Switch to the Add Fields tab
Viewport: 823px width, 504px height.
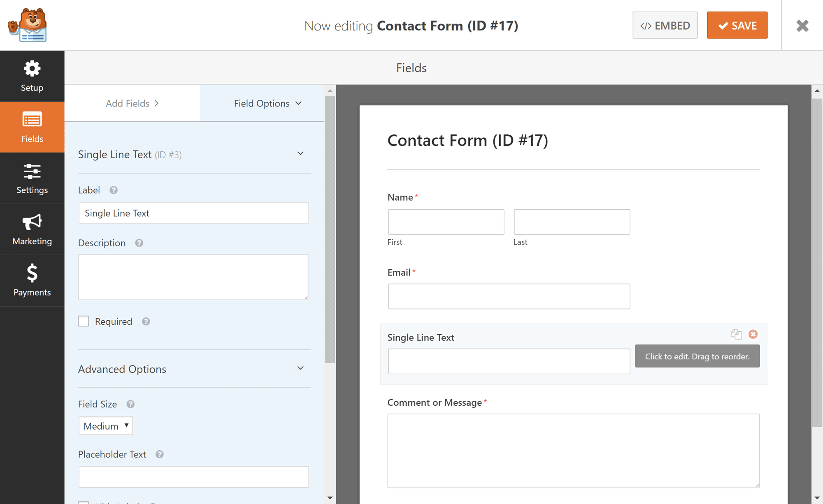click(132, 103)
